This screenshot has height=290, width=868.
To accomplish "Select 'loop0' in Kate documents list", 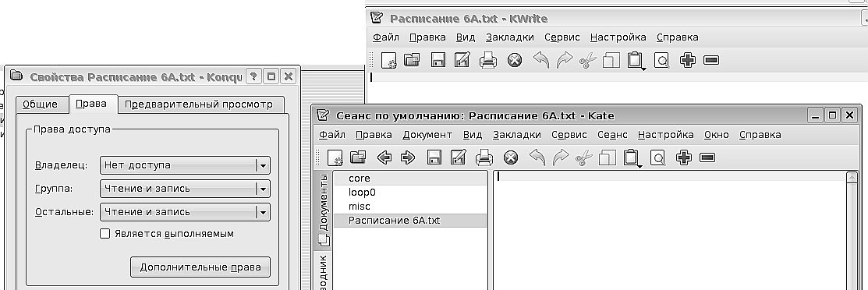I will 409,193.
